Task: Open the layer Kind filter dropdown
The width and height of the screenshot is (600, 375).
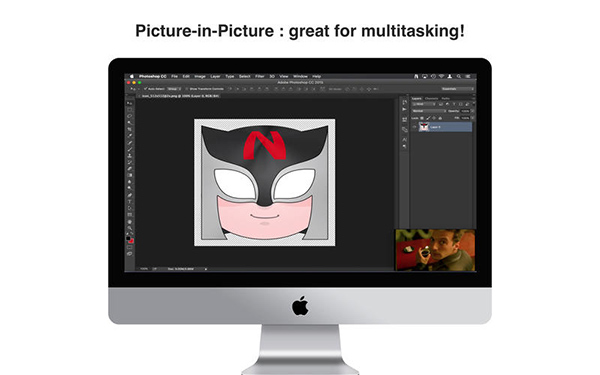Action: tap(424, 104)
